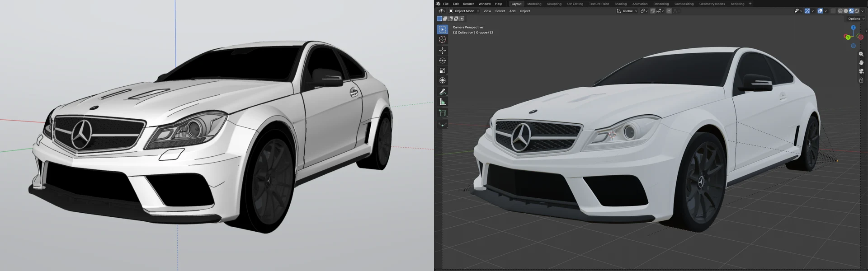Open the Help menu
The width and height of the screenshot is (868, 271).
[499, 4]
